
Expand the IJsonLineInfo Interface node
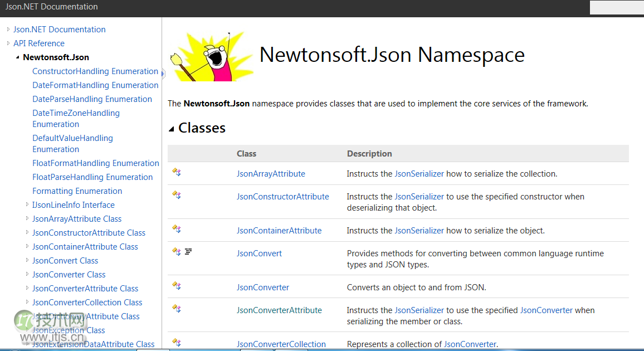pos(27,204)
